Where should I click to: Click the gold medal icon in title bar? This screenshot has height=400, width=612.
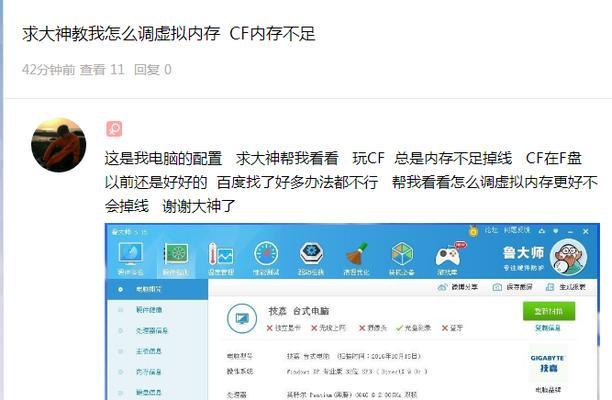coord(473,231)
